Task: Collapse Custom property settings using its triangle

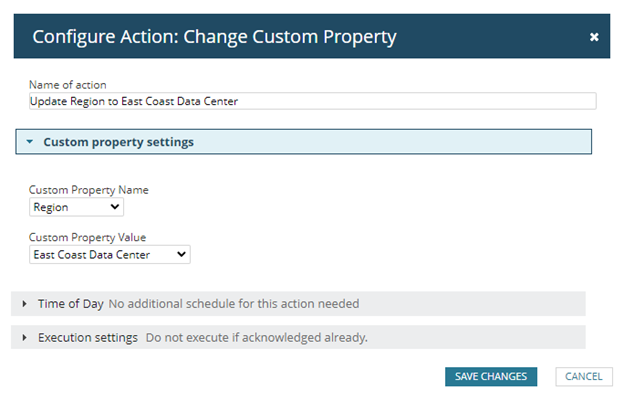Action: tap(30, 142)
